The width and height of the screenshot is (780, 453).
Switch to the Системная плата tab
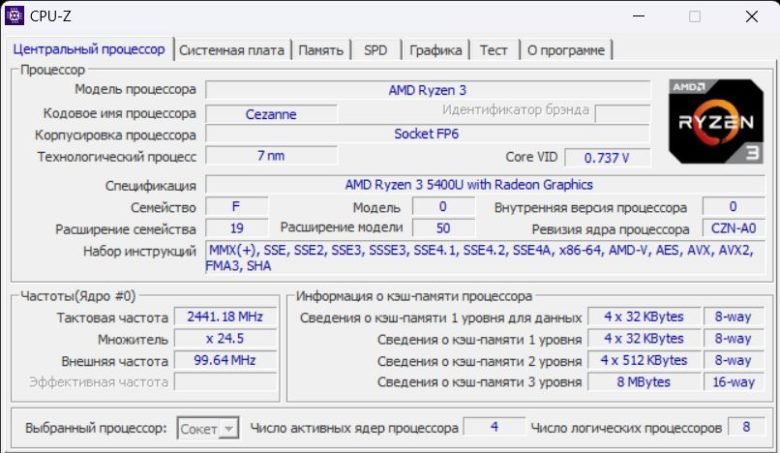(x=231, y=50)
